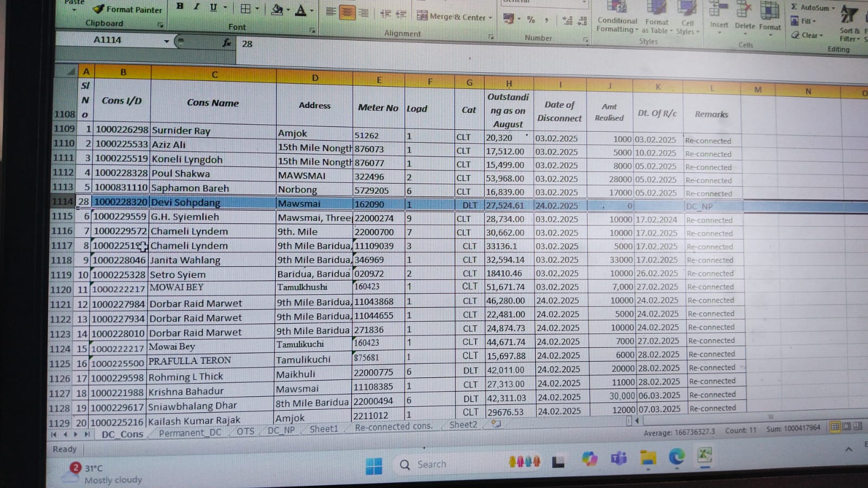Click the Insert Worksheet tab icon

(x=496, y=424)
